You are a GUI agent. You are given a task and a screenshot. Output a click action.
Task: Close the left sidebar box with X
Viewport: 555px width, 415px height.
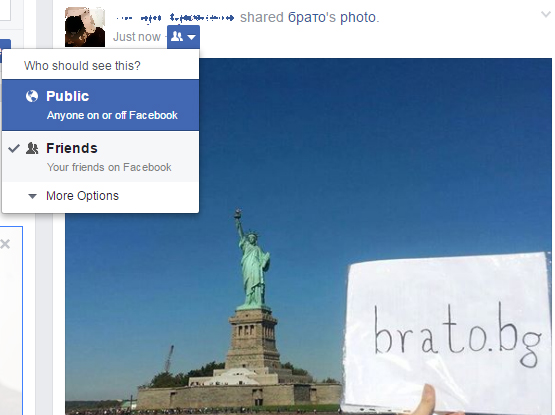point(5,244)
